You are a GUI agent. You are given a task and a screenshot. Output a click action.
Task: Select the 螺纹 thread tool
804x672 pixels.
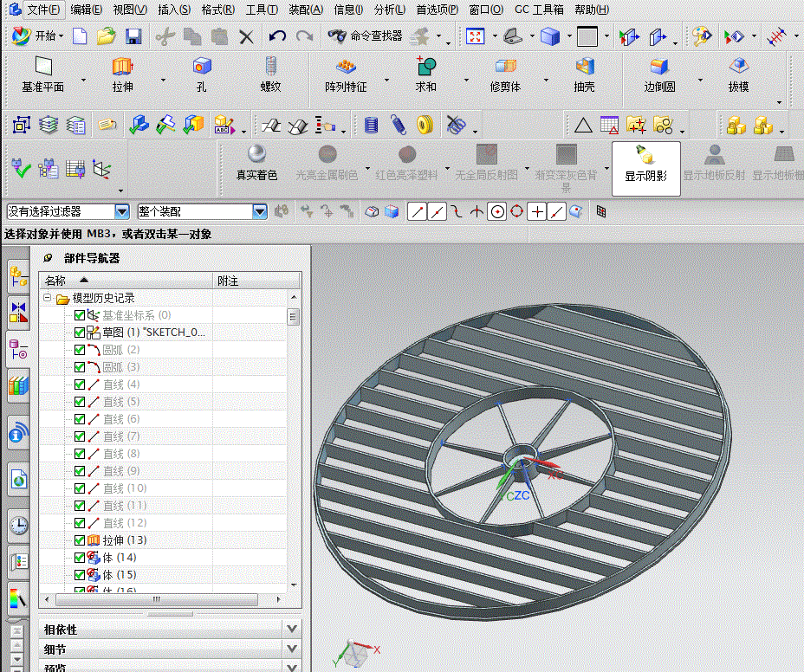point(270,75)
